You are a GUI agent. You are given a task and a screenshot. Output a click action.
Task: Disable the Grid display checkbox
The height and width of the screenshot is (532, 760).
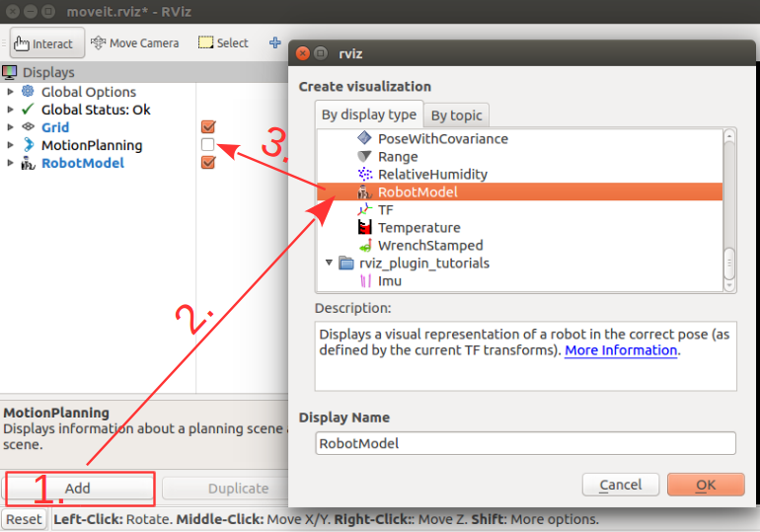207,127
